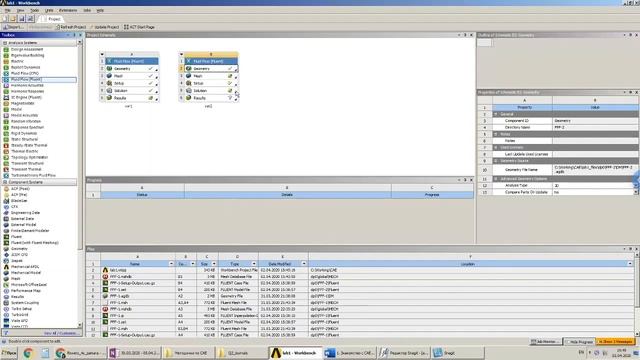Select Electric analysis system in toolbox
Screen dimensions: 640x360
pos(17,61)
